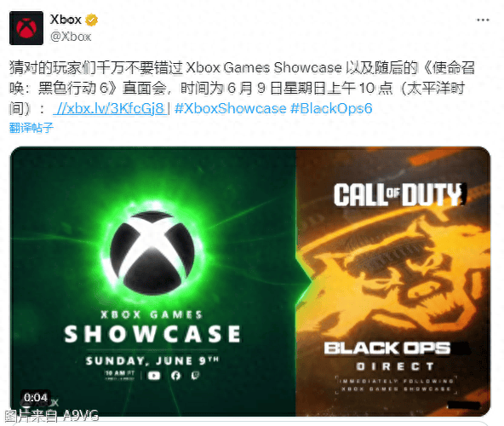Open the xbx.lv/3KfcGj8 link
The width and height of the screenshot is (504, 426).
tap(110, 109)
